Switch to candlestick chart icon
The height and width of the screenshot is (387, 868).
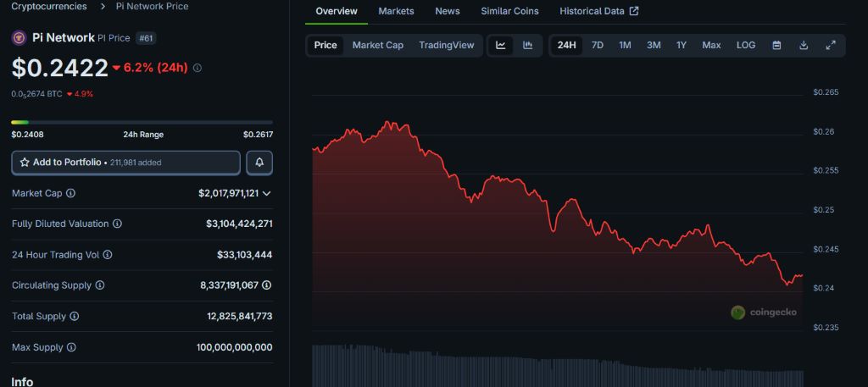pos(527,46)
